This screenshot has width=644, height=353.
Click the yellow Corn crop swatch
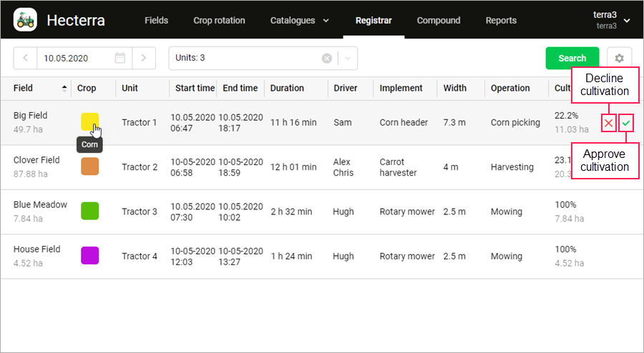point(89,121)
